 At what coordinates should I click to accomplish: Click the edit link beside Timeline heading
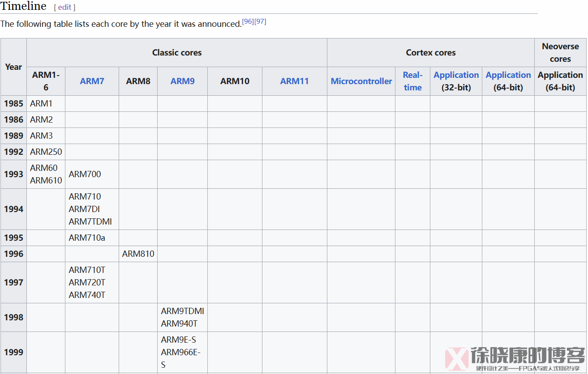coord(64,7)
